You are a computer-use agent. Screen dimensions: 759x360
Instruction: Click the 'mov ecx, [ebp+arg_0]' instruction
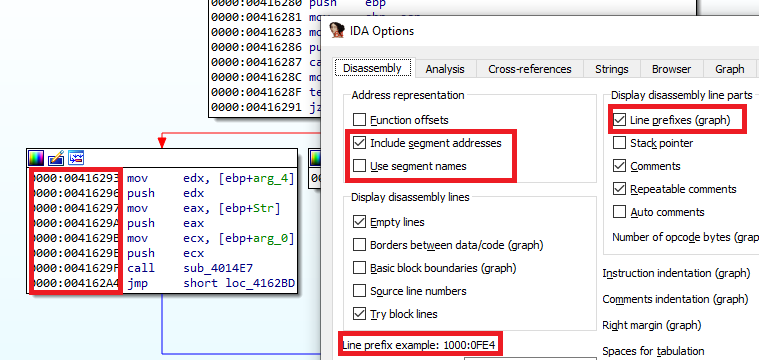coord(211,238)
